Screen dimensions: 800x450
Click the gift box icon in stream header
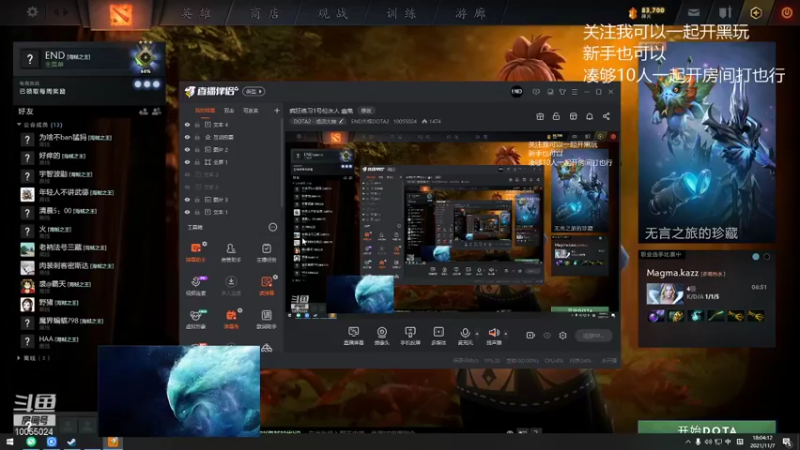coord(540,116)
